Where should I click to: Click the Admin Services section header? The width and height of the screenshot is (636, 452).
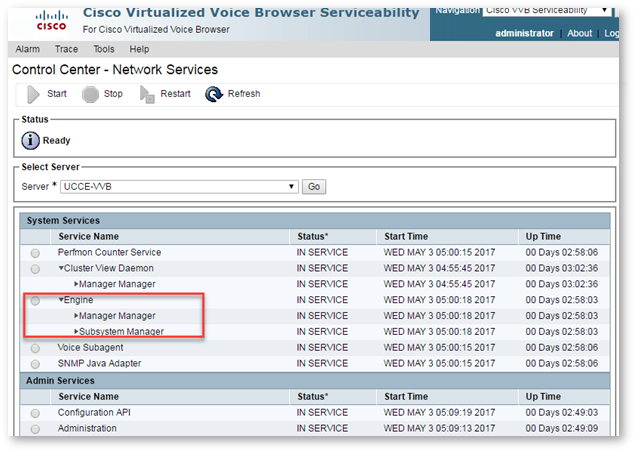[x=315, y=381]
